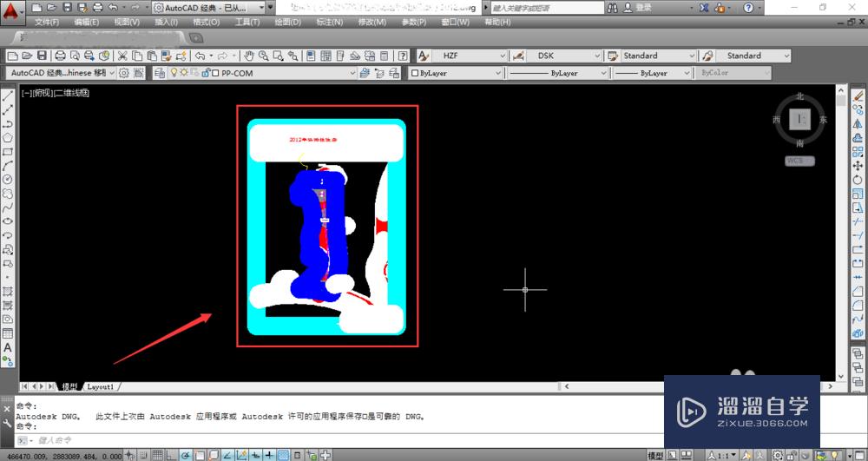Select the Revision Cloud tool

point(8,194)
